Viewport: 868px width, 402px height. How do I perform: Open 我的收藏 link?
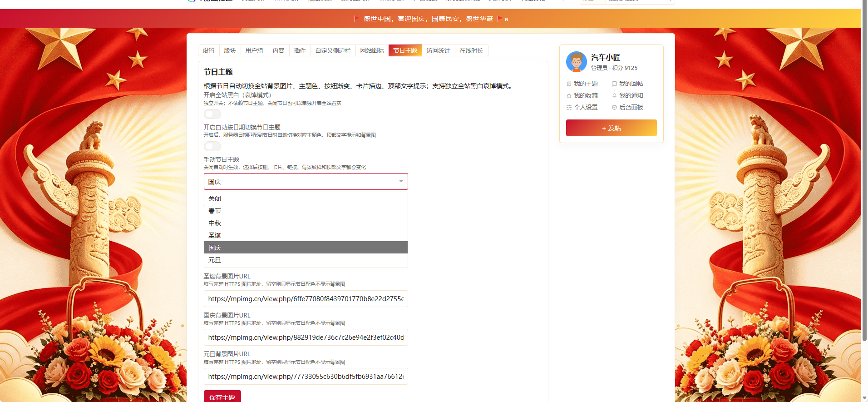tap(586, 95)
